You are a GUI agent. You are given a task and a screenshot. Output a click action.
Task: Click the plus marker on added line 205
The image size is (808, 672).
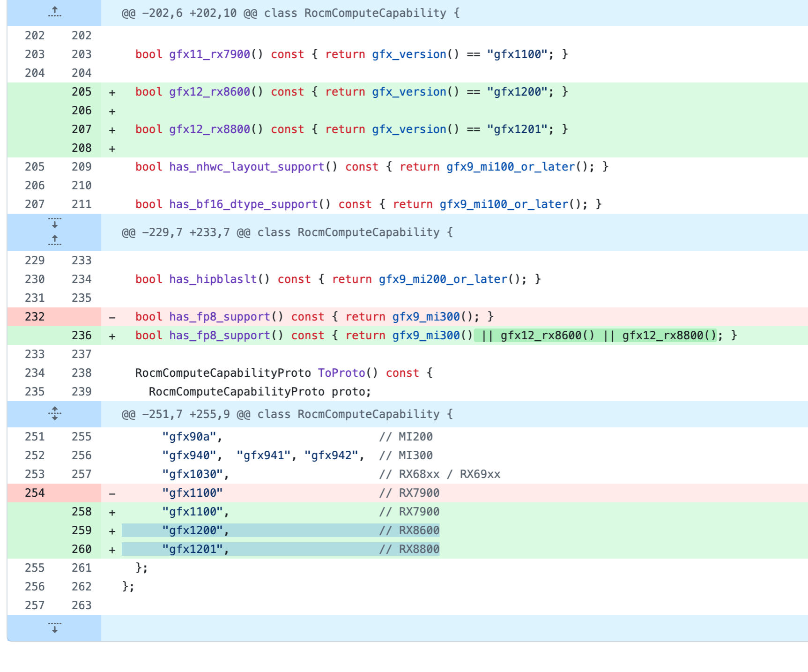point(112,92)
